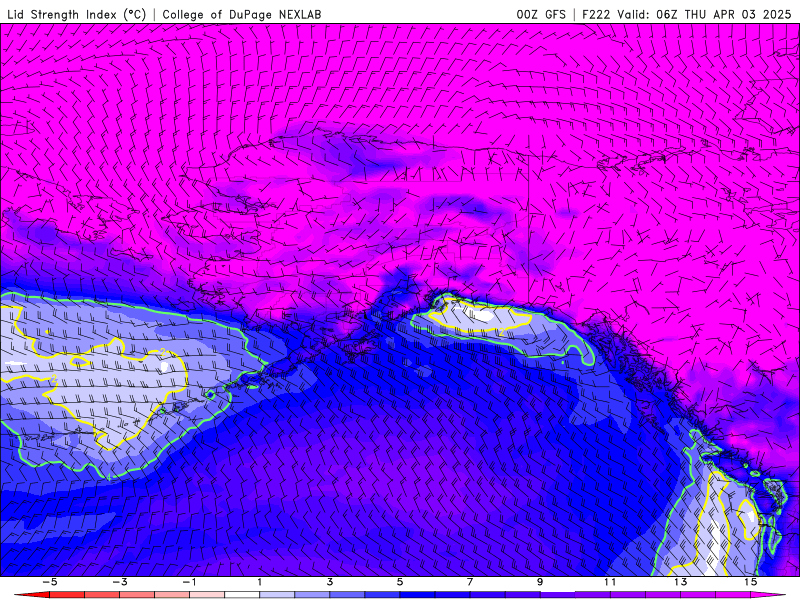The image size is (800, 600).
Task: Click the '13' colorbar label
Action: 681,582
